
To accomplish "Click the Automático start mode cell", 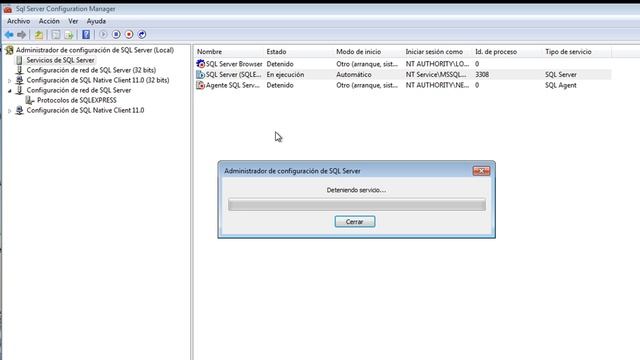I will [x=353, y=75].
